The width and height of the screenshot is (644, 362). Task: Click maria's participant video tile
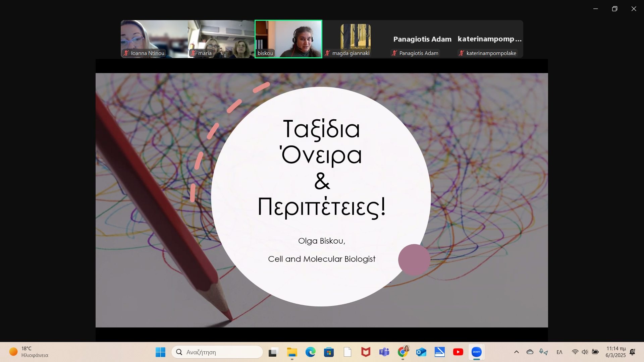coord(221,39)
